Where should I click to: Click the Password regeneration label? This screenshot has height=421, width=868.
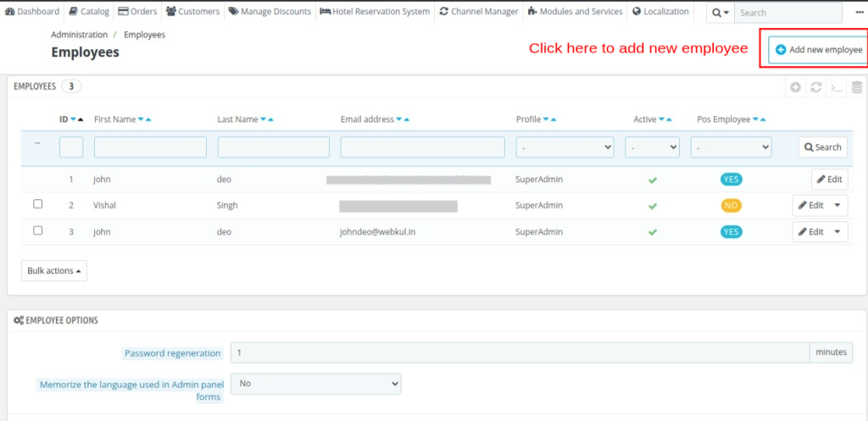click(173, 353)
